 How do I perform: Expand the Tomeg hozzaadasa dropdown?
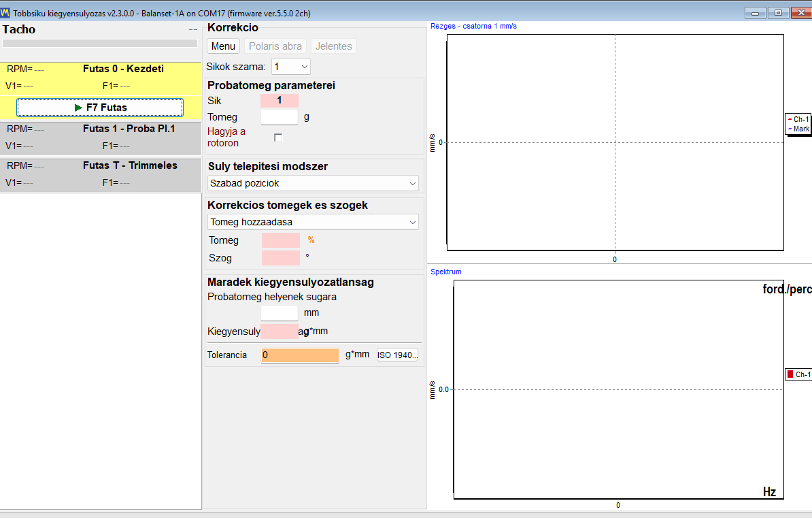pyautogui.click(x=313, y=222)
